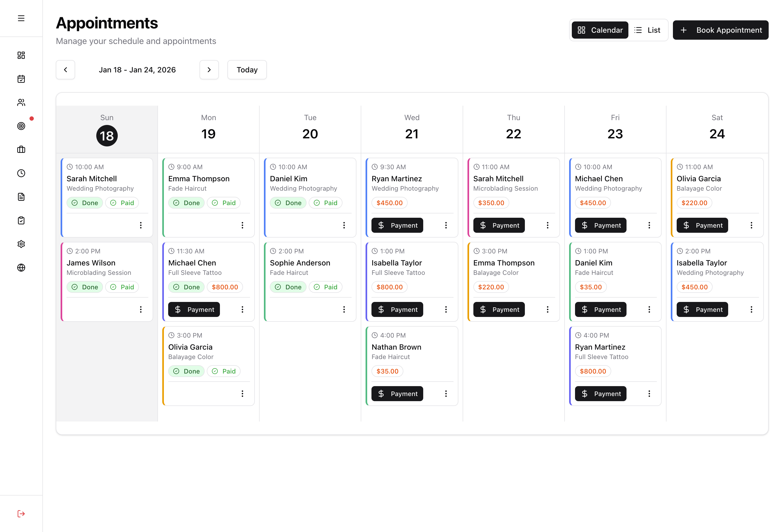Open options menu on Olivia Garcia's Monday appointment

pos(242,394)
